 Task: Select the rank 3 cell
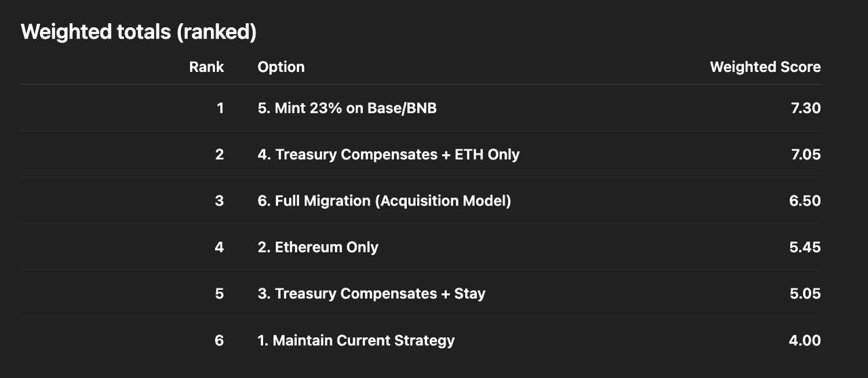pos(219,201)
